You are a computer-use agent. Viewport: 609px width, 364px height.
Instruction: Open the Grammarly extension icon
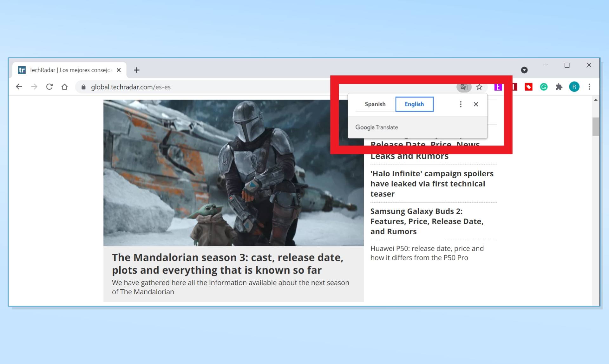[544, 87]
